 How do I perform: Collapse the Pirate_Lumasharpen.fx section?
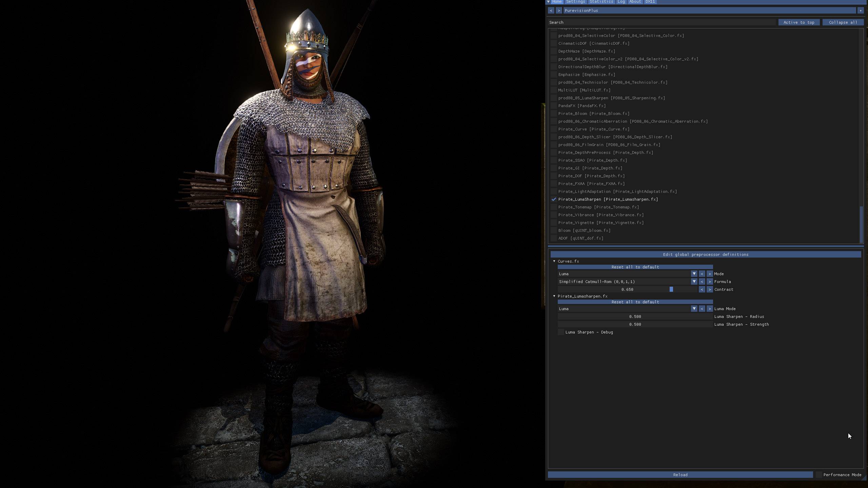tap(554, 296)
